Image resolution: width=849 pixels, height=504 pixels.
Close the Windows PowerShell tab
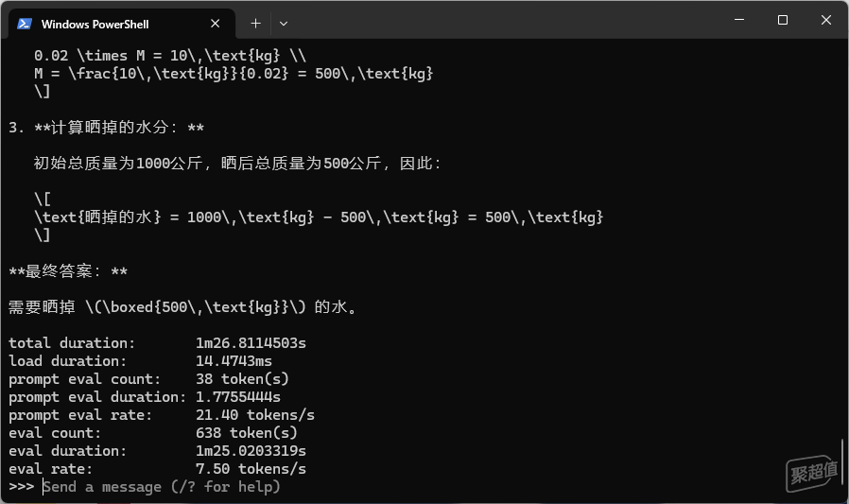215,24
